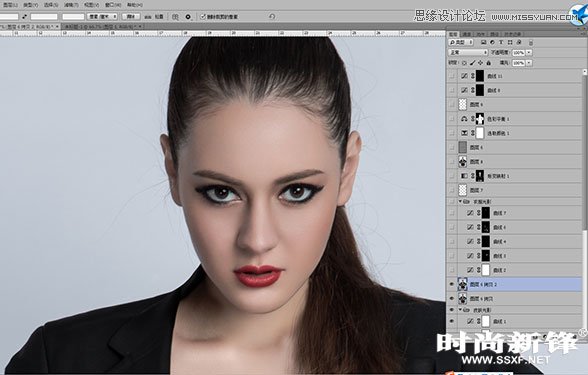Screen dimensions: 588x375
Task: Collapse the layer group above 曲线 7
Action: (460, 202)
